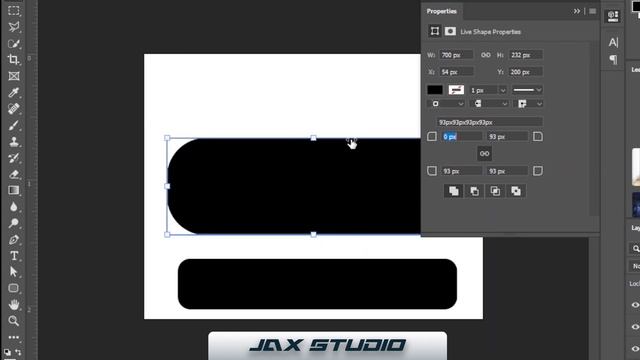640x360 pixels.
Task: Open the stroke line cap dropdown
Action: pos(490,104)
